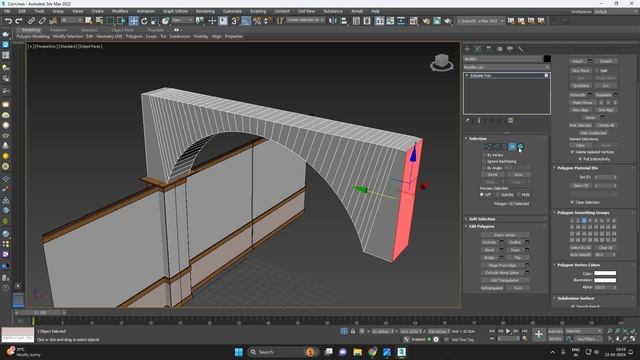Click the Attach button
Image resolution: width=640 pixels, height=360 pixels.
(578, 61)
